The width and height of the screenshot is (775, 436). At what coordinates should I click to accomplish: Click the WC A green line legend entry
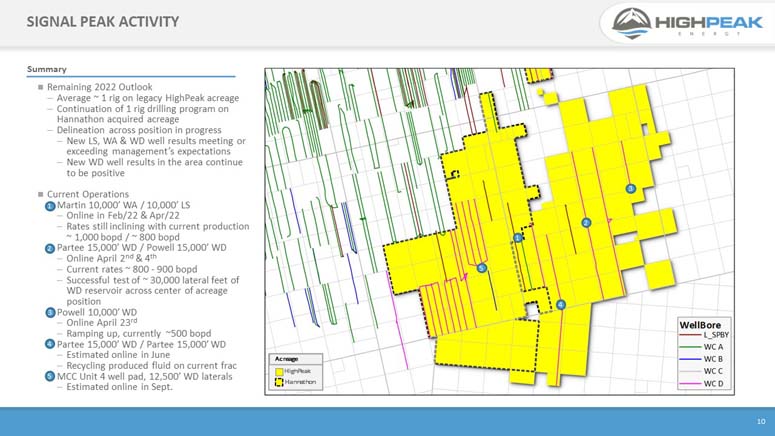pos(702,347)
